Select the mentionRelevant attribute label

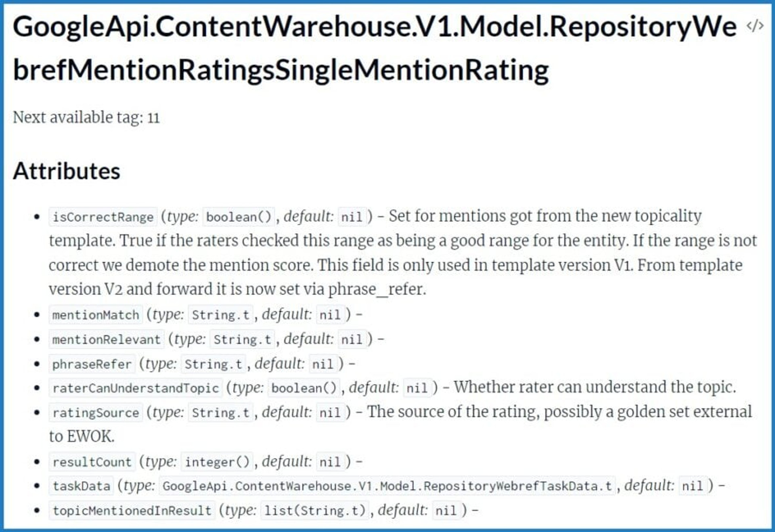[107, 339]
